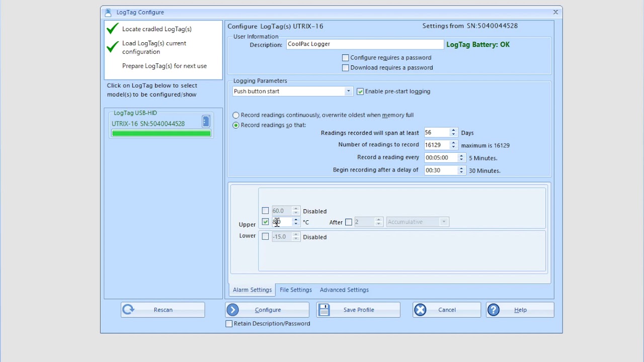
Task: Click the green progress bar under UTRIX-16
Action: pos(161,133)
